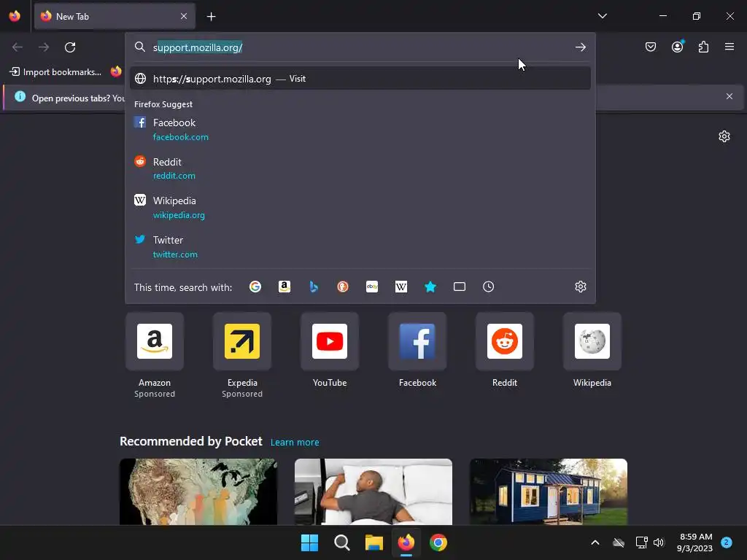Show hidden system tray icons

(x=595, y=542)
